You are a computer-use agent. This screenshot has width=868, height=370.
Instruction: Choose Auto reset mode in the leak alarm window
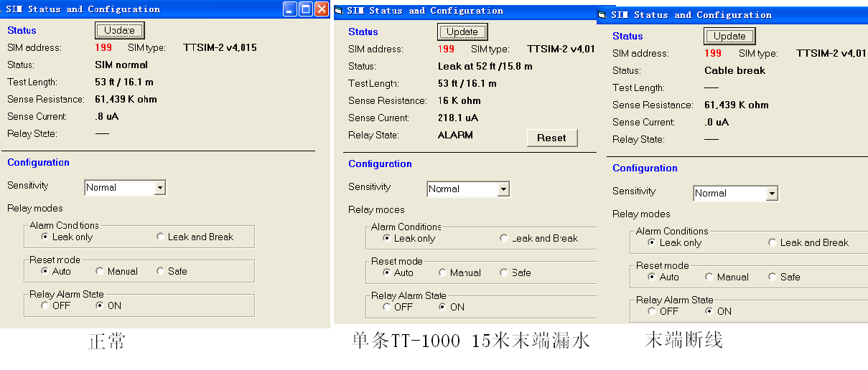click(387, 273)
